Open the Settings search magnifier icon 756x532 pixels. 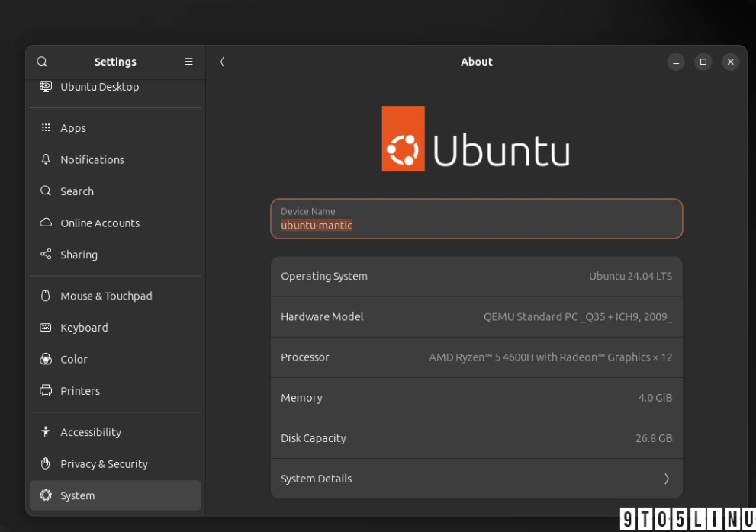[42, 62]
